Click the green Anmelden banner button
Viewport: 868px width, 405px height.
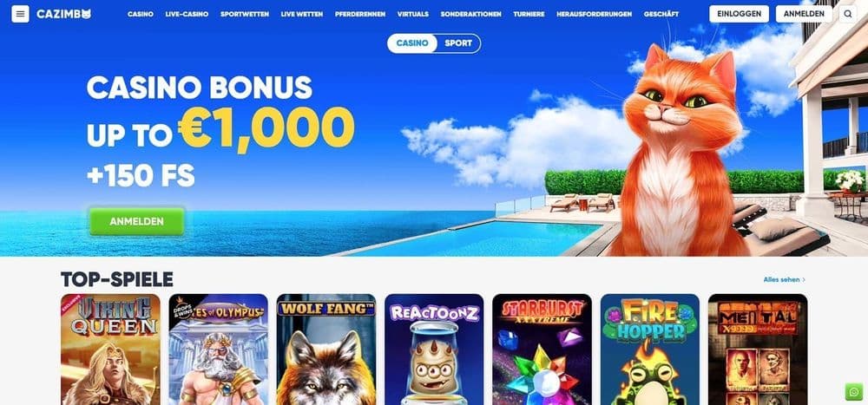pyautogui.click(x=137, y=221)
